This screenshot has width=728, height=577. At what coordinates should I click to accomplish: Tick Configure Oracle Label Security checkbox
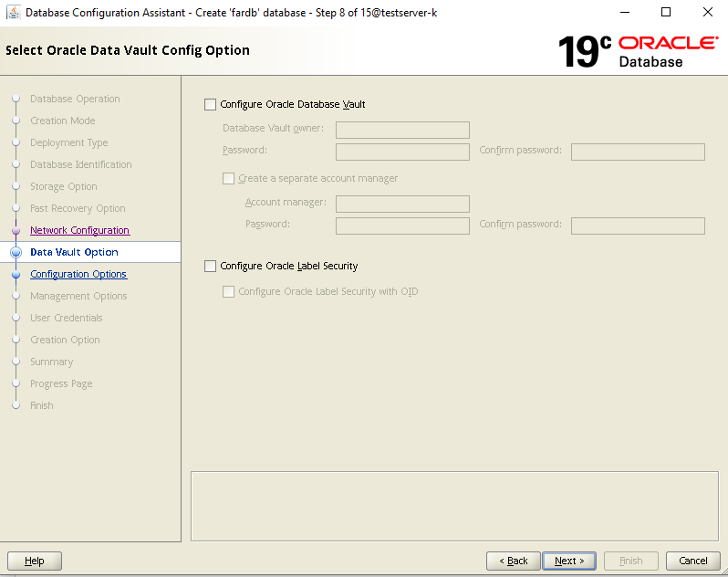(x=211, y=267)
